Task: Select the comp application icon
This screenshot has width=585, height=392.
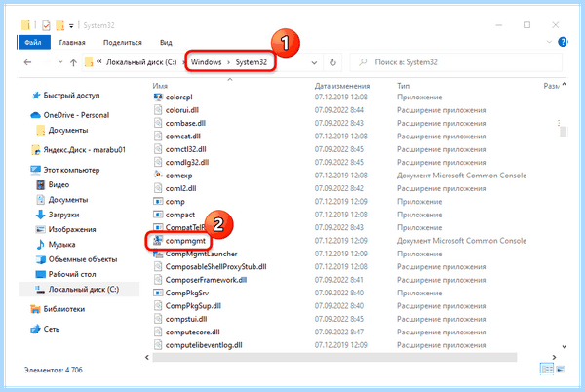Action: (158, 202)
